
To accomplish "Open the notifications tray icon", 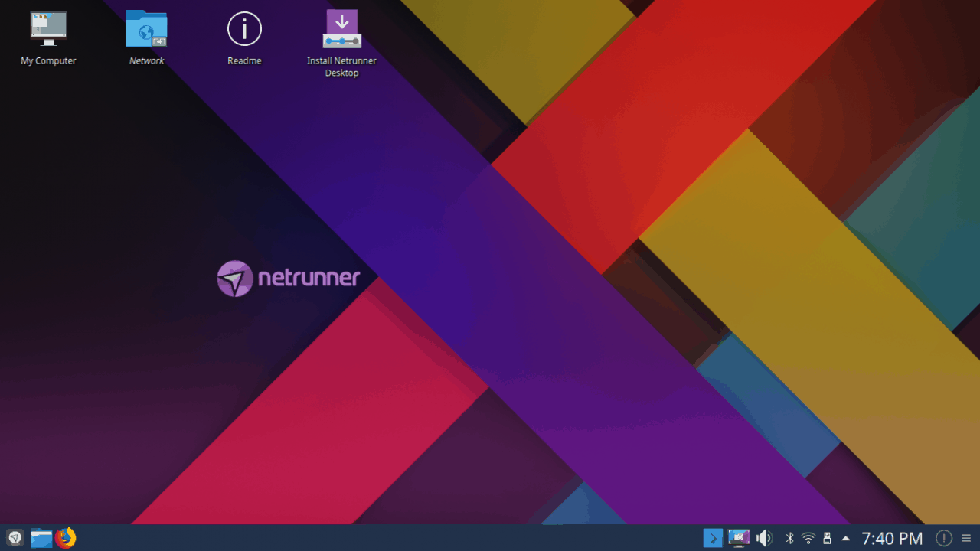I will pos(942,538).
